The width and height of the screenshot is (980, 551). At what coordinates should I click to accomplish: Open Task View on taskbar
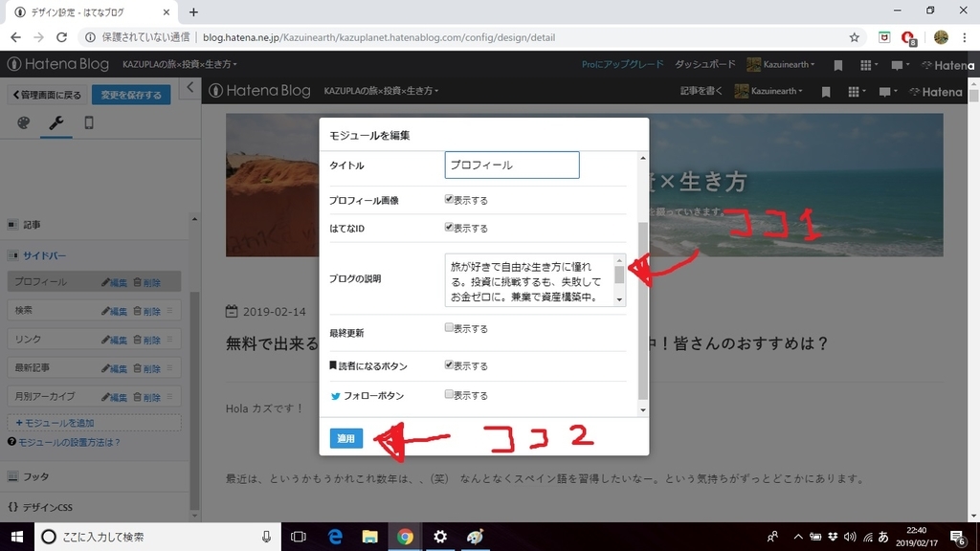coord(299,537)
